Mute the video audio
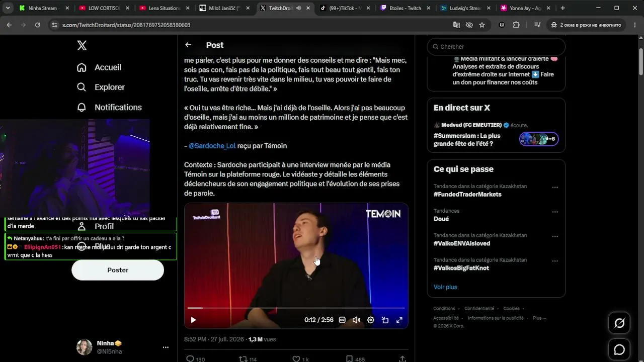644x362 pixels. point(356,320)
